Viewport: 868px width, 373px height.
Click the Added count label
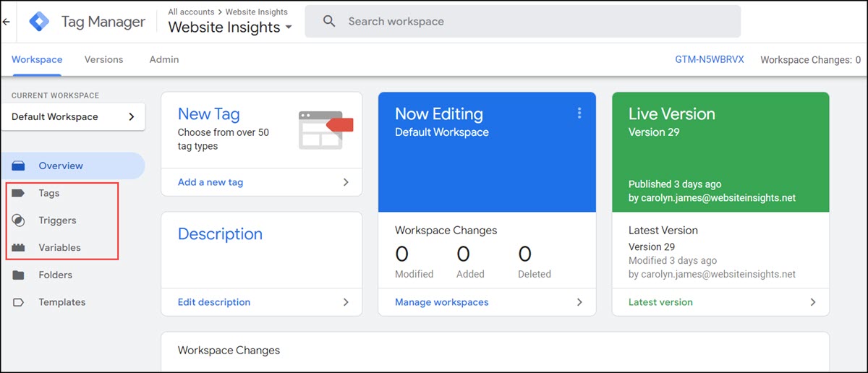(x=470, y=274)
